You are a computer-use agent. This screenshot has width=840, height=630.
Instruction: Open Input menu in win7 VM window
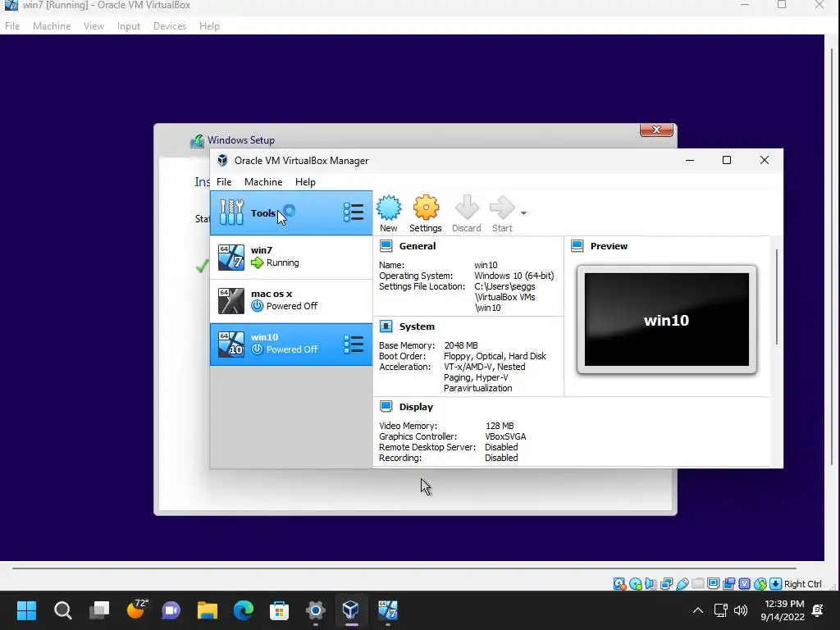point(129,26)
